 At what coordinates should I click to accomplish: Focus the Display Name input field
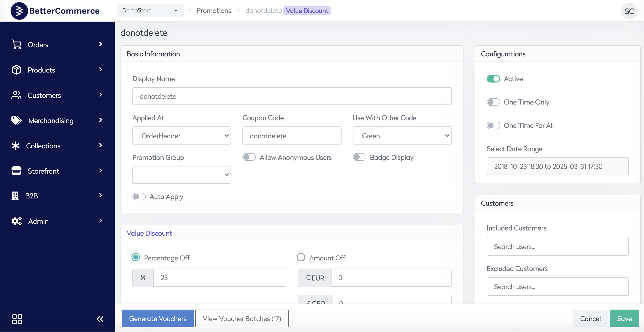[x=292, y=96]
